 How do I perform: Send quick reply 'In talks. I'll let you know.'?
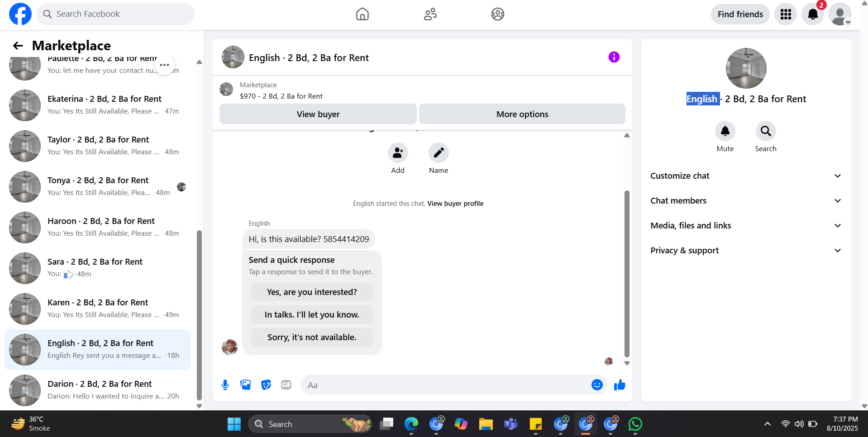tap(312, 315)
